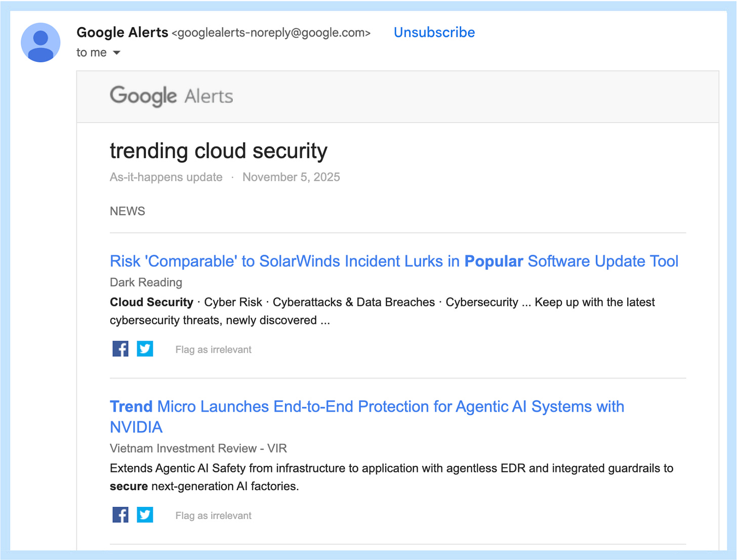Click Unsubscribe link
The height and width of the screenshot is (560, 737).
coord(434,32)
